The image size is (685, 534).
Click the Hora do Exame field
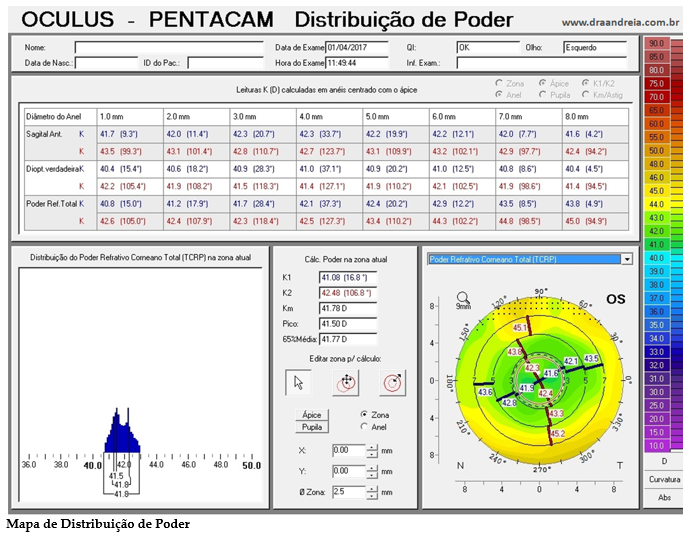[x=357, y=63]
